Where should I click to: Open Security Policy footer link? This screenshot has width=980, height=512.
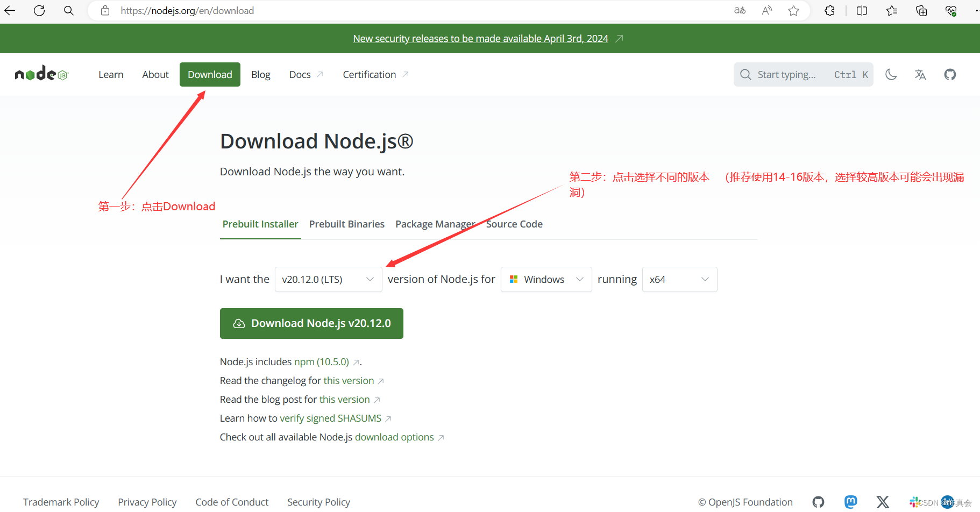point(318,502)
